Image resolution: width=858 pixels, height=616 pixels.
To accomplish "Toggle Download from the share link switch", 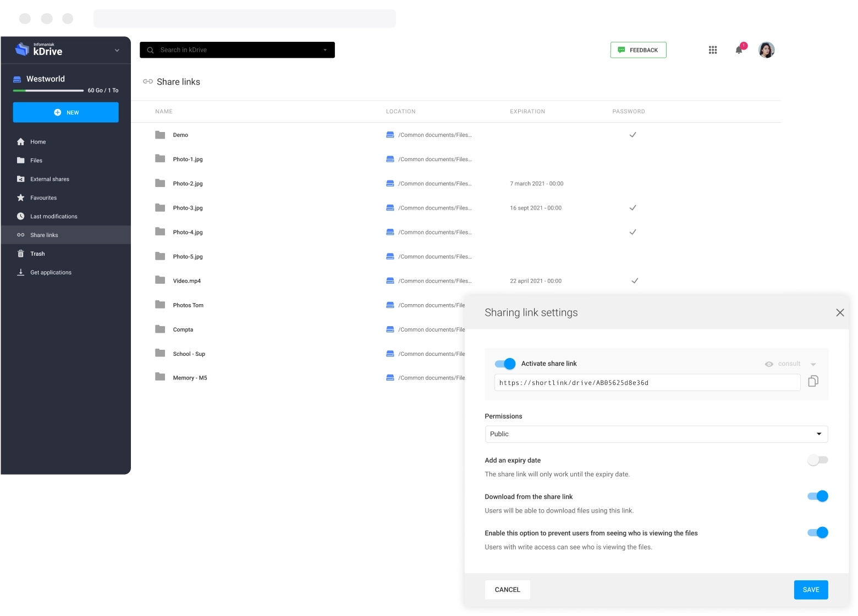I will pos(817,496).
